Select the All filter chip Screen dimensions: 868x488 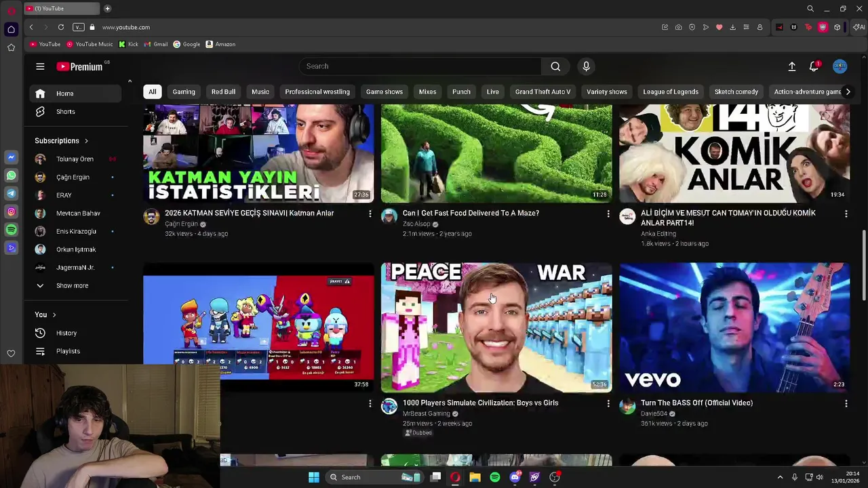click(153, 91)
